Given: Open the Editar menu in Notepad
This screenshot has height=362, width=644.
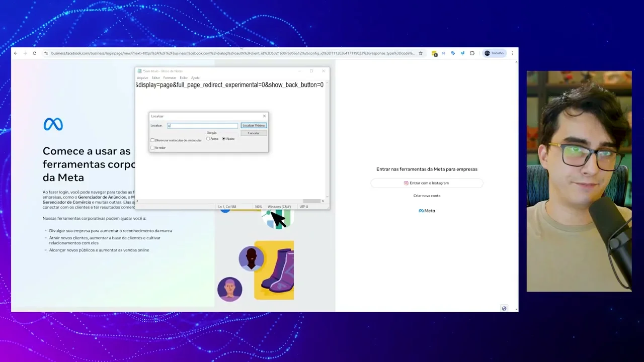Looking at the screenshot, I should [x=156, y=78].
